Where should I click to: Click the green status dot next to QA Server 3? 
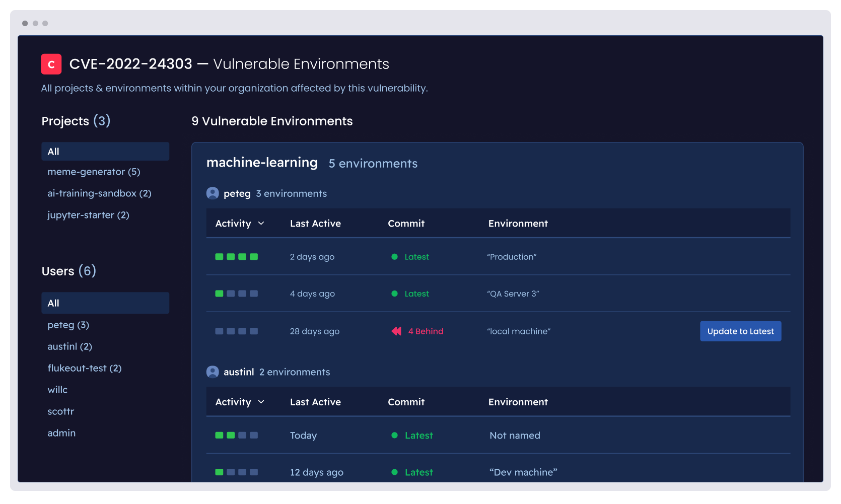(394, 294)
